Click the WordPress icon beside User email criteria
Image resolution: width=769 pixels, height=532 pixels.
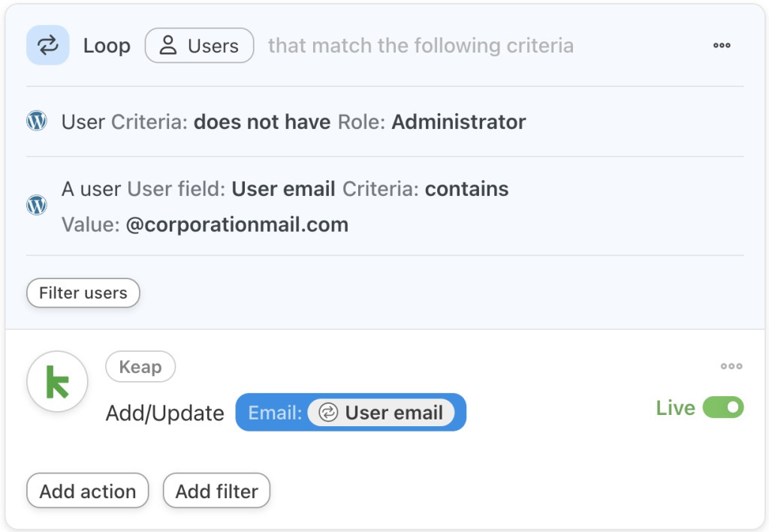(x=36, y=205)
